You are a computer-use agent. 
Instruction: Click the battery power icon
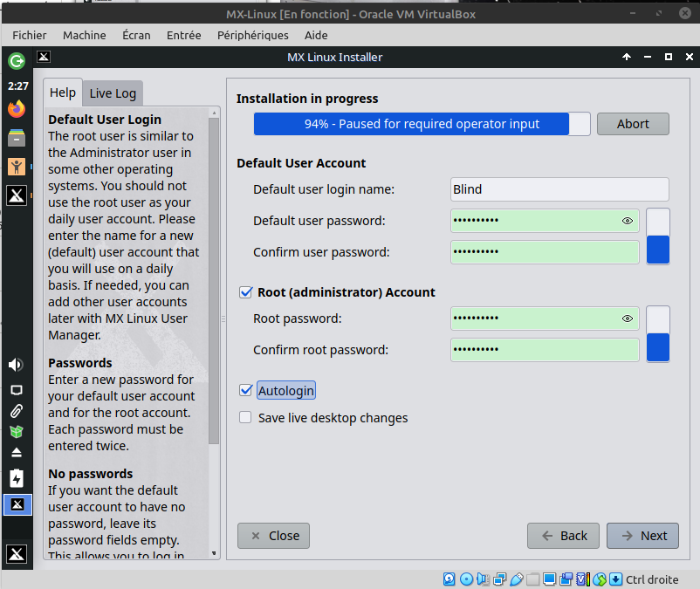click(16, 478)
